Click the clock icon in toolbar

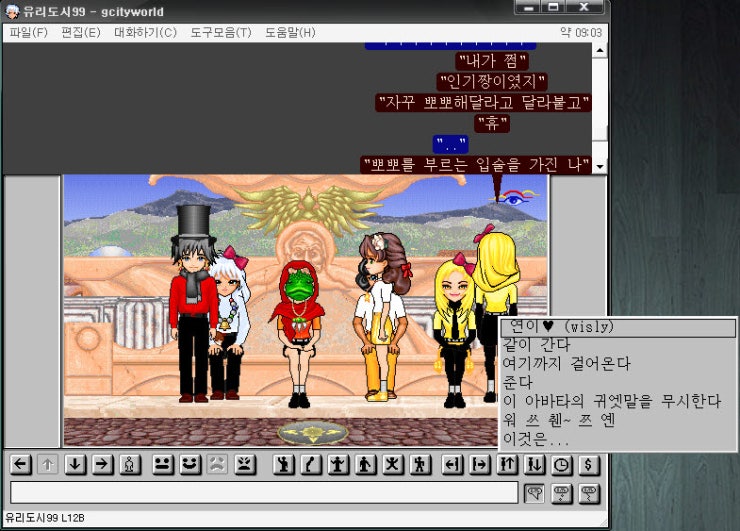[x=561, y=464]
